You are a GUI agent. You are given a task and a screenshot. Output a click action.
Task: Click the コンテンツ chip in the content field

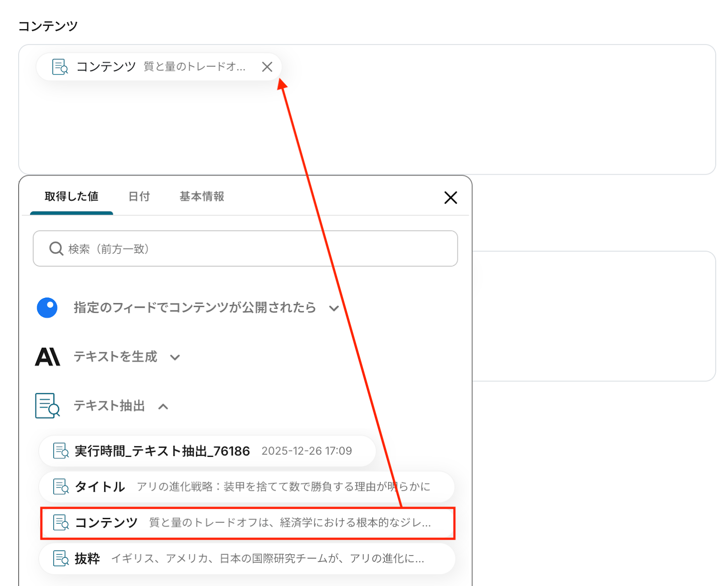pyautogui.click(x=159, y=67)
